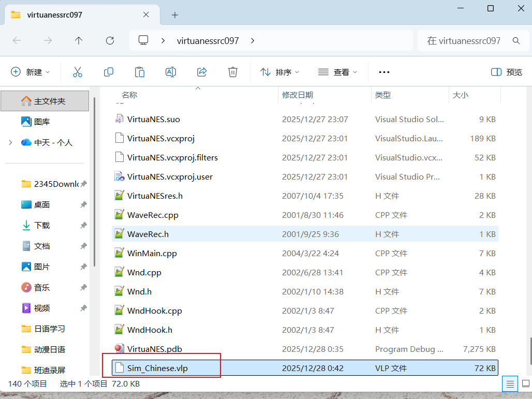Click the Cut scissors icon
Image resolution: width=532 pixels, height=399 pixels.
click(x=77, y=72)
